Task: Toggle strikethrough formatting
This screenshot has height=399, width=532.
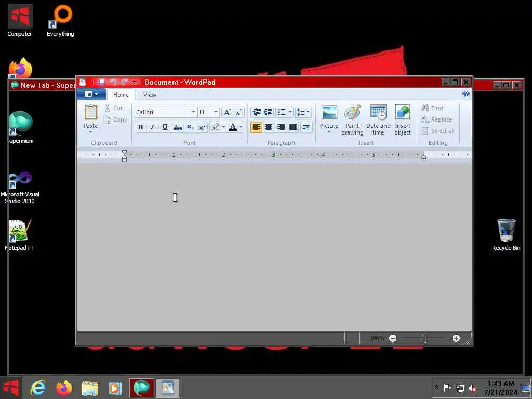Action: point(177,127)
